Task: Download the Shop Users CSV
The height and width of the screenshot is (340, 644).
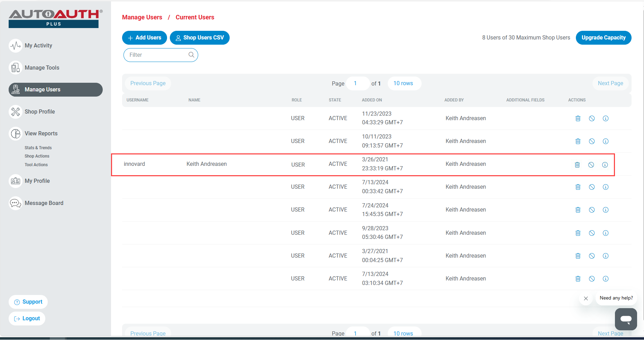Action: pos(200,38)
